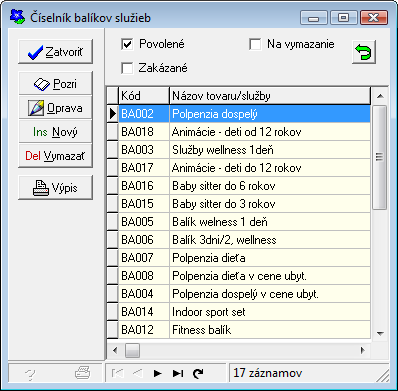Jump to the last record icon
This screenshot has width=398, height=391.
[x=178, y=373]
